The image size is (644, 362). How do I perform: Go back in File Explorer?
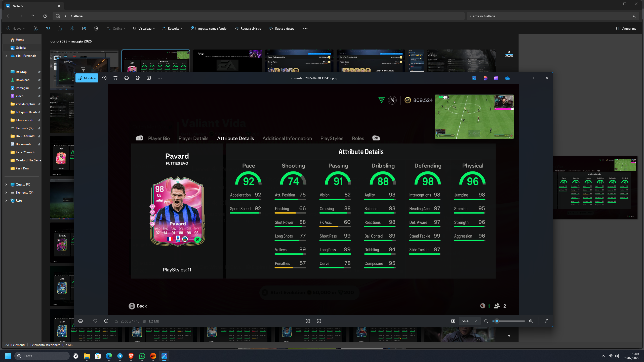9,16
